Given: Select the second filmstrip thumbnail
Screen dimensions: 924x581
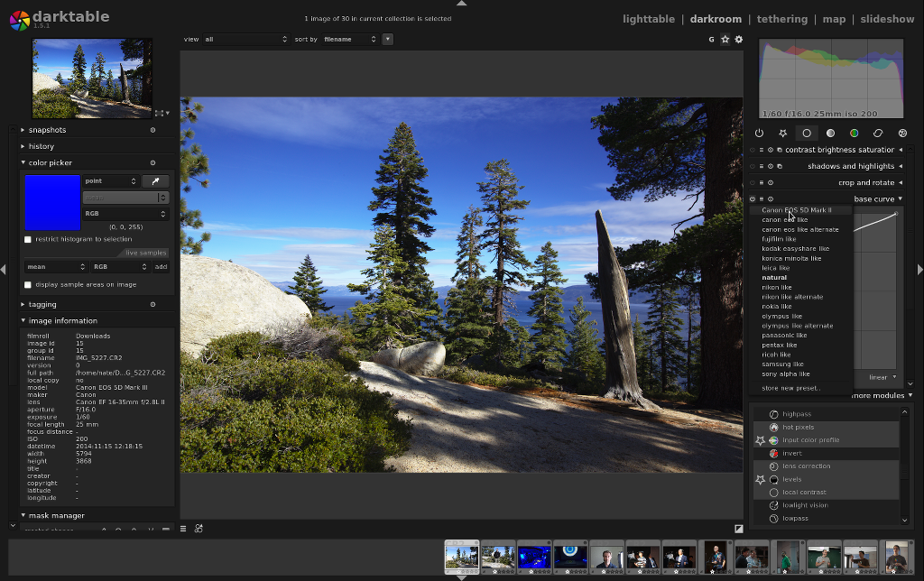Looking at the screenshot, I should pos(498,557).
